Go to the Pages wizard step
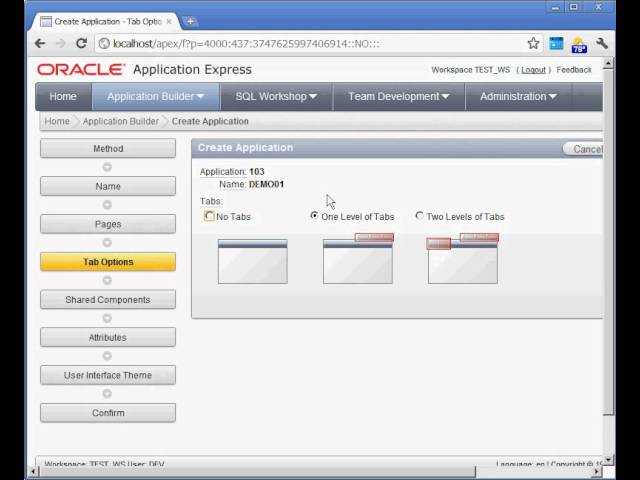 coord(108,224)
